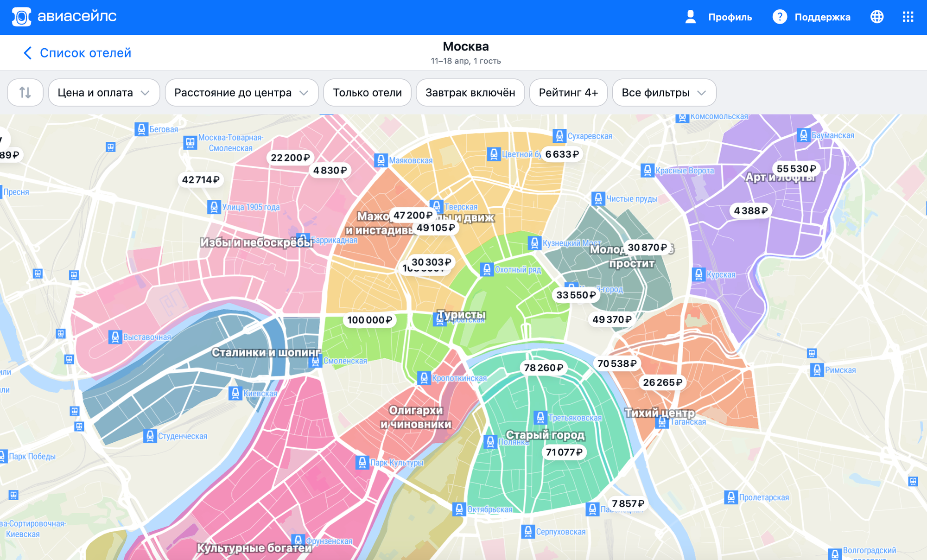
Task: Click the Чистые пруды metro icon
Action: click(x=598, y=199)
